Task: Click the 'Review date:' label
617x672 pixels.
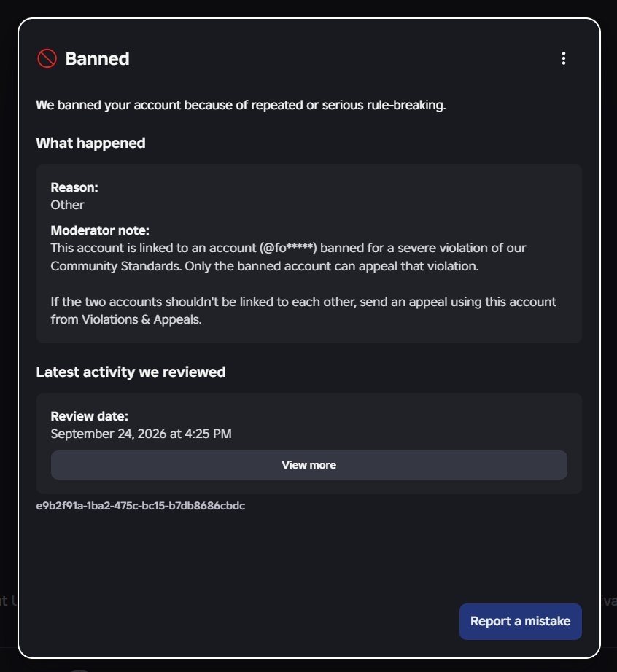Action: pyautogui.click(x=89, y=416)
